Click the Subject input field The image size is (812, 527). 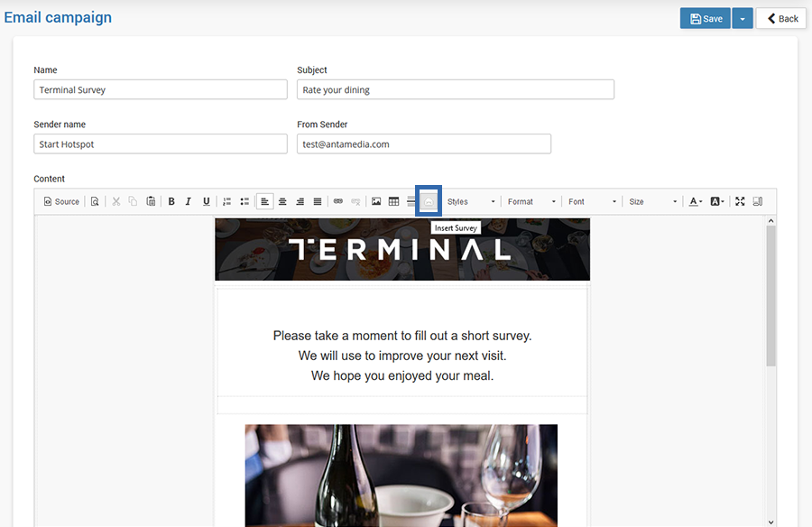(456, 89)
